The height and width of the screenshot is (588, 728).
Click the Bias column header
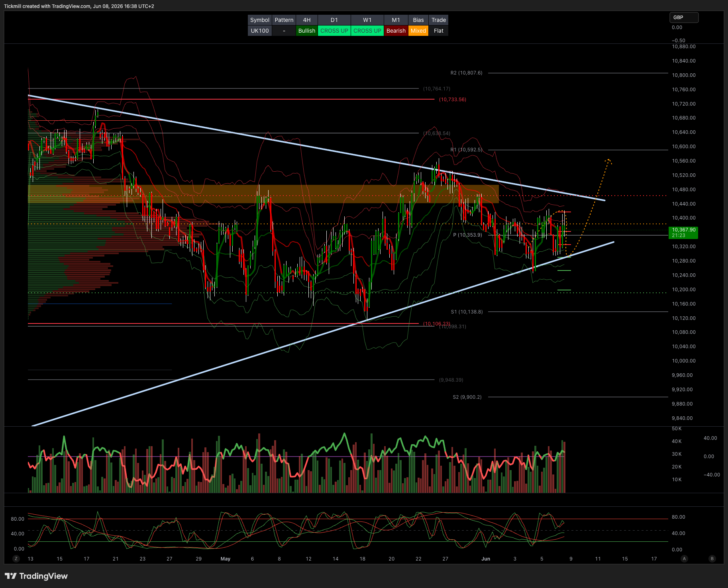coord(418,20)
